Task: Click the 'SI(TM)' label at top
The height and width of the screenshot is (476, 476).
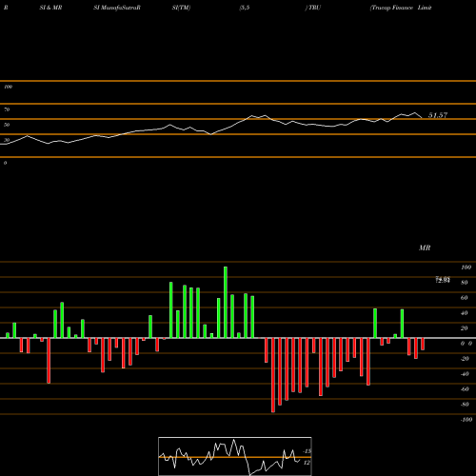Action: point(181,8)
